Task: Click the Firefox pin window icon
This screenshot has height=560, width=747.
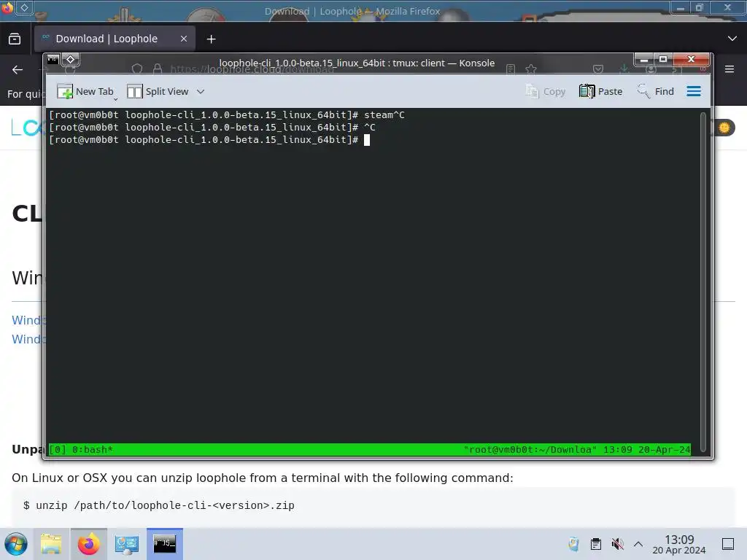Action: pos(24,7)
